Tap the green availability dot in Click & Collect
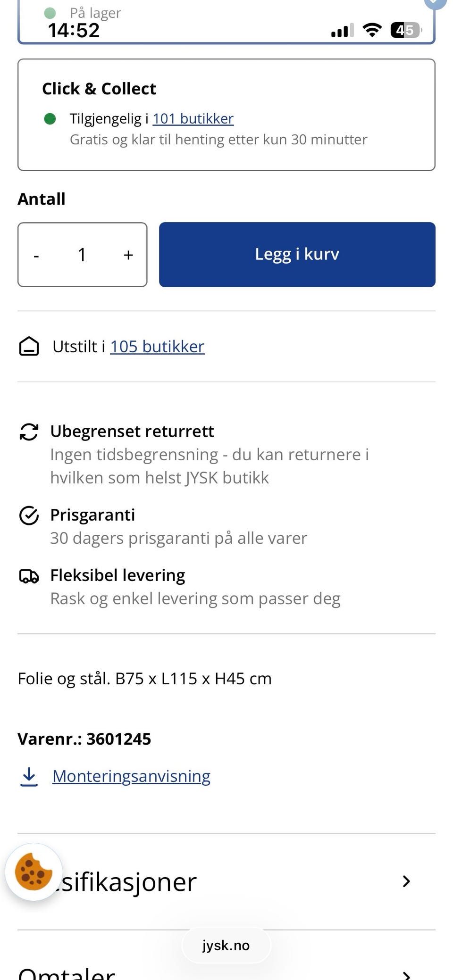The image size is (453, 980). 50,119
